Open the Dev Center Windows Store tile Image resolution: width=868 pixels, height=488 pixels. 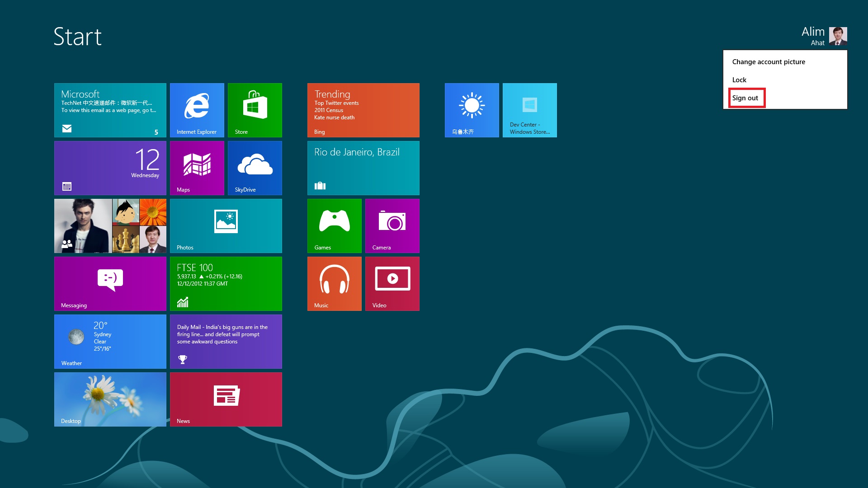point(529,110)
